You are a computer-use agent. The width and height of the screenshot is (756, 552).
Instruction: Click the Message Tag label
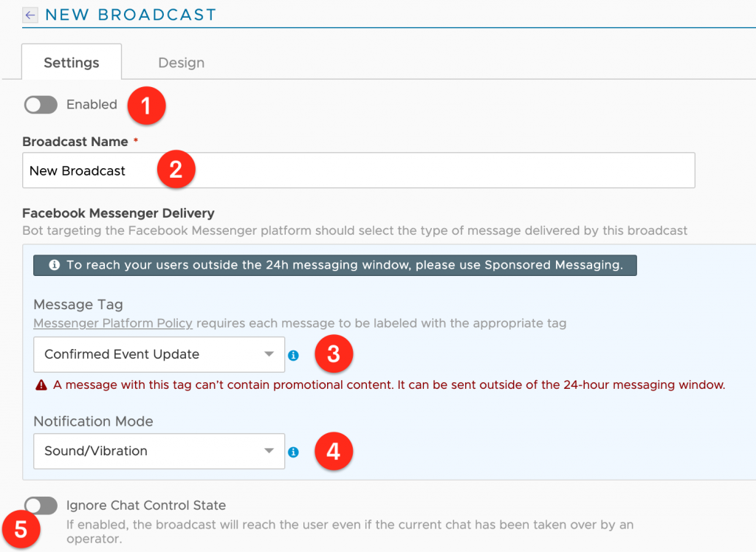78,305
